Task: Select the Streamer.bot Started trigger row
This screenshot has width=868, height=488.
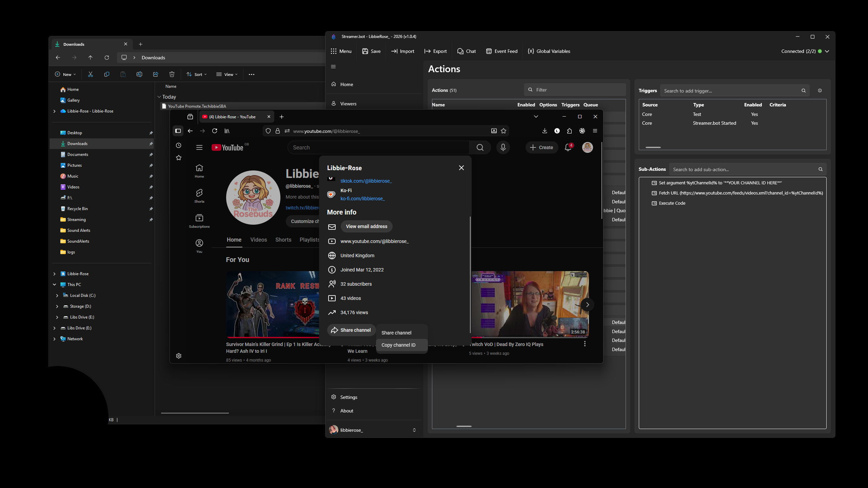Action: pyautogui.click(x=732, y=123)
